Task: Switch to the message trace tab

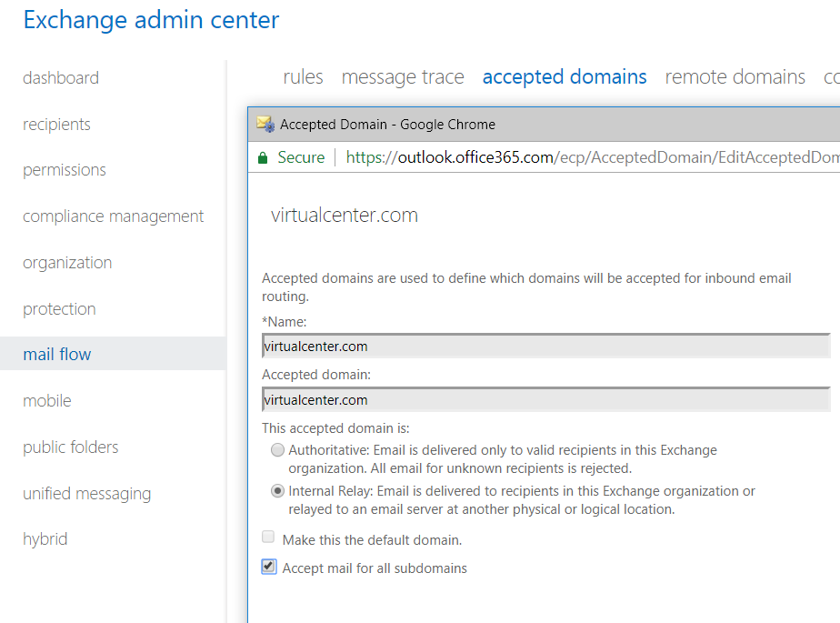Action: pyautogui.click(x=403, y=77)
